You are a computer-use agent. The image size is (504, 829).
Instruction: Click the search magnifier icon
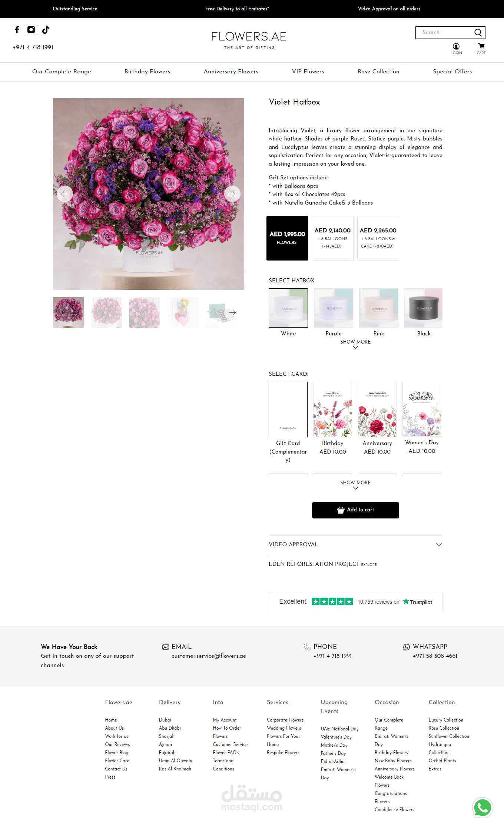coord(478,33)
